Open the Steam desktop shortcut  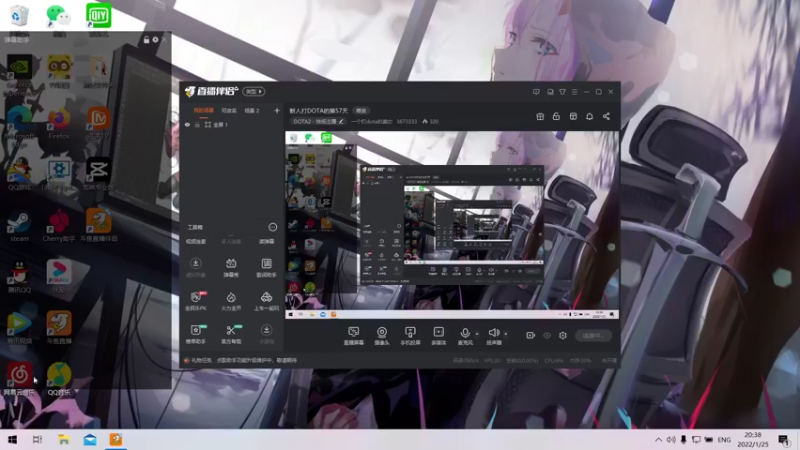[x=19, y=226]
